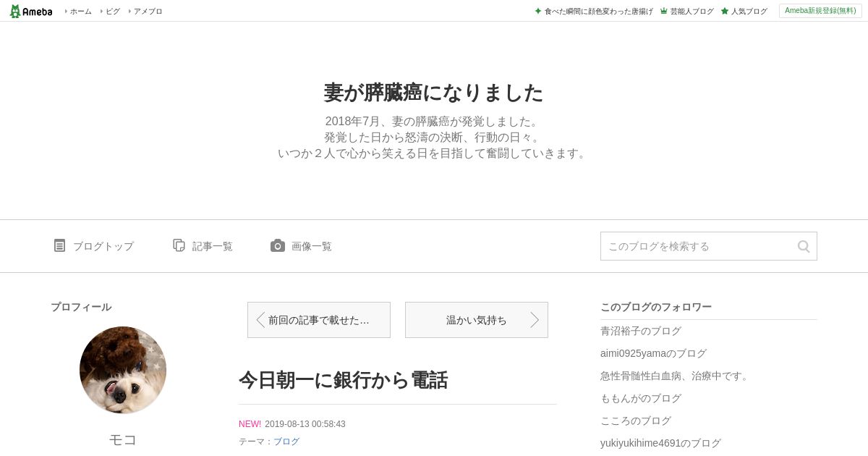This screenshot has width=868, height=456.
Task: Click the camera icon beside 画像一覧
Action: coord(278,245)
